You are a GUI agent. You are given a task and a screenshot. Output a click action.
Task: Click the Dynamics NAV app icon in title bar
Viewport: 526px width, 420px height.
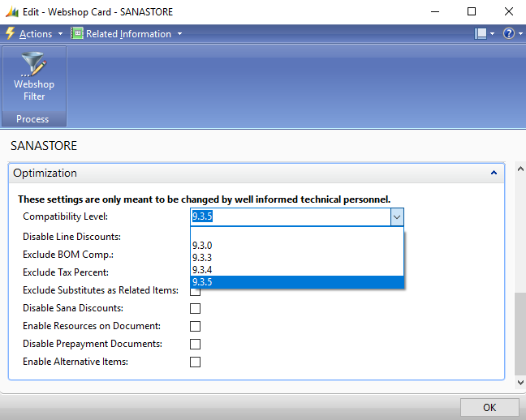click(12, 12)
